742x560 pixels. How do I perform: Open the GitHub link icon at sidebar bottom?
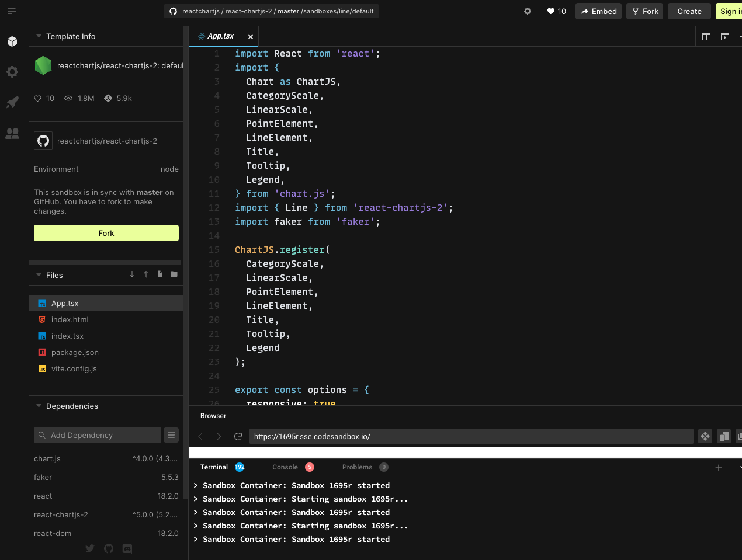point(109,548)
